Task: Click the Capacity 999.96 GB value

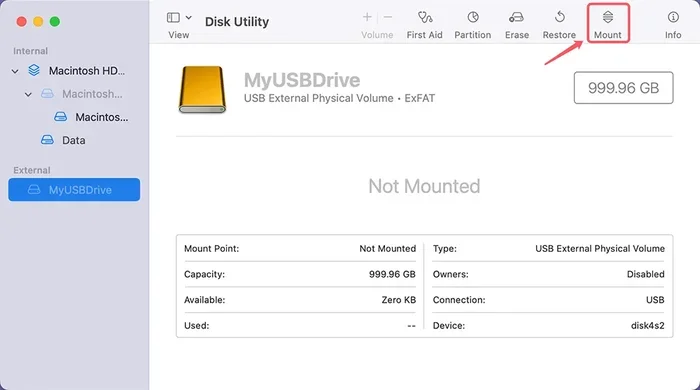Action: pos(392,274)
